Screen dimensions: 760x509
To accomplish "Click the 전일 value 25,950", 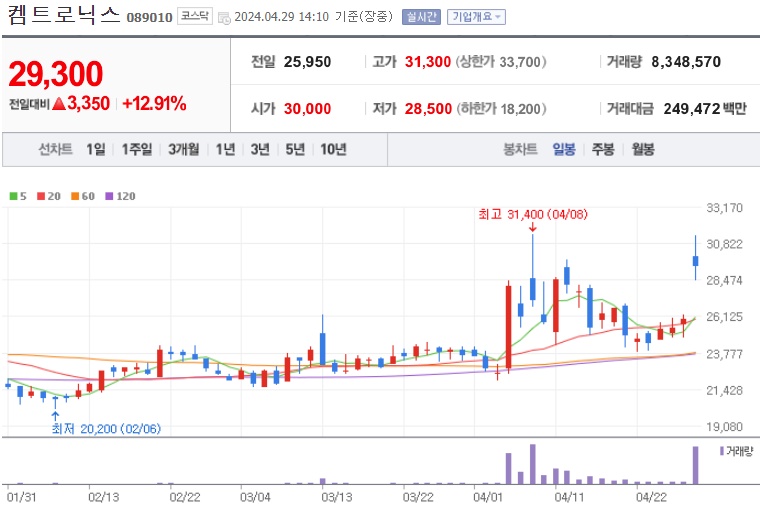I will coord(307,62).
